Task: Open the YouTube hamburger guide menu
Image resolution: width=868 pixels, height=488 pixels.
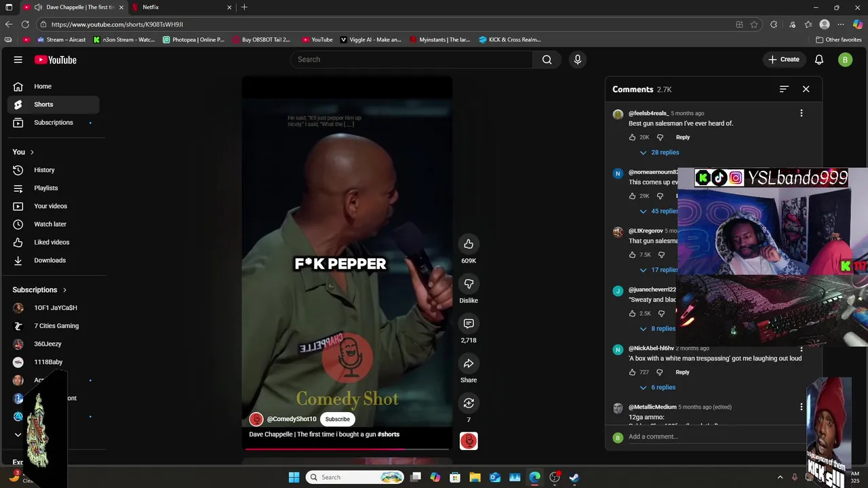Action: click(x=18, y=60)
